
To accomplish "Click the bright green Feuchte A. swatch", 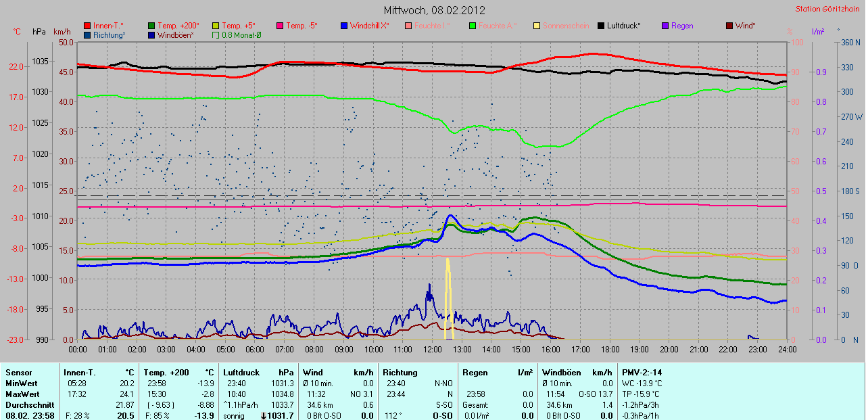I will [473, 26].
